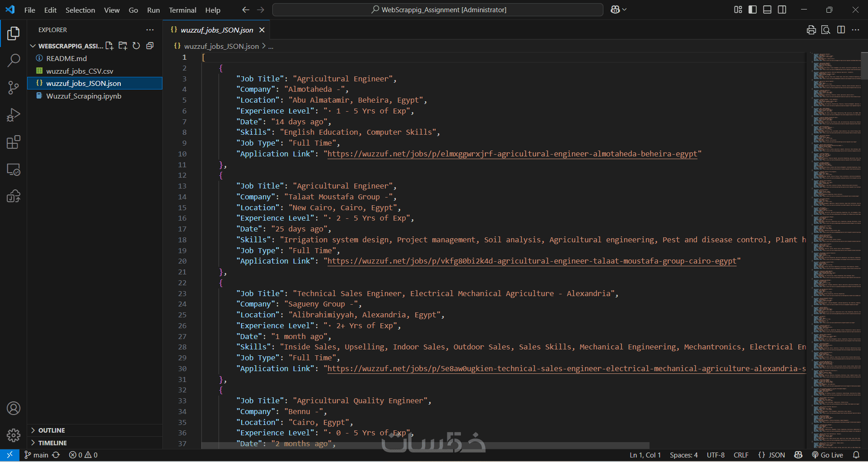Create a new folder in Explorer
Viewport: 868px width, 462px height.
pyautogui.click(x=123, y=46)
